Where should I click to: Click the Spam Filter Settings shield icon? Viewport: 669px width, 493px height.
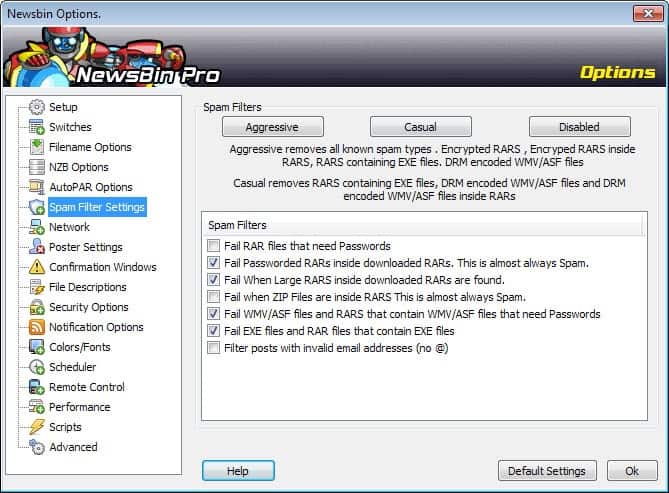tap(37, 207)
